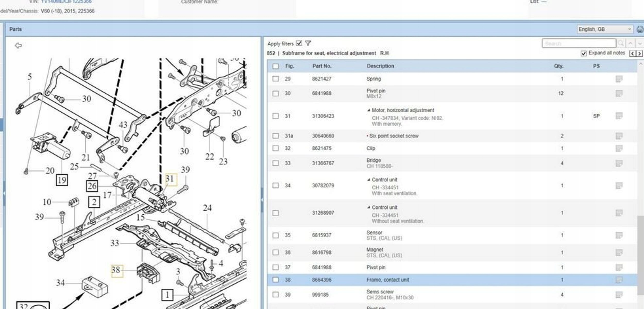Select all parts via header checkbox
This screenshot has height=309, width=644.
coord(275,66)
